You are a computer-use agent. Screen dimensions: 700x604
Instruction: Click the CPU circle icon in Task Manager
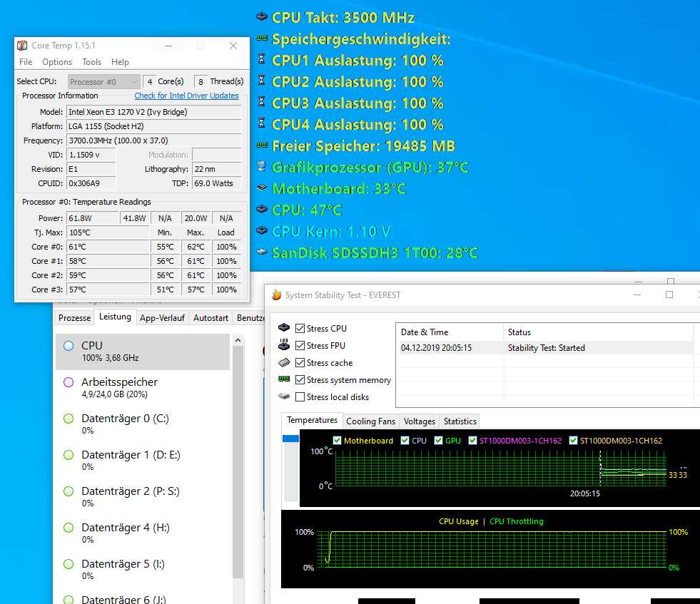tap(69, 346)
